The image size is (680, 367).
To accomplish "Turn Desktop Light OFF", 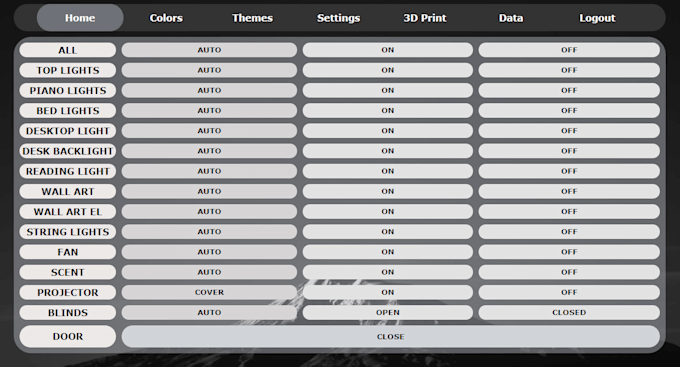I will pyautogui.click(x=569, y=131).
